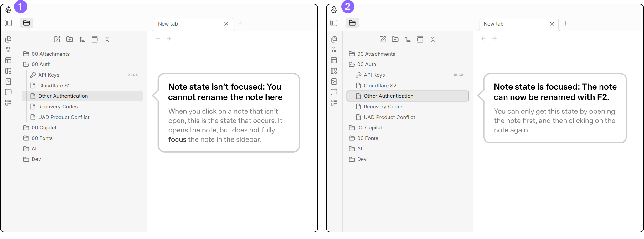Viewport: 644px width, 239px height.
Task: Collapse the 00 Auth folder in screenshot 1
Action: click(x=41, y=64)
